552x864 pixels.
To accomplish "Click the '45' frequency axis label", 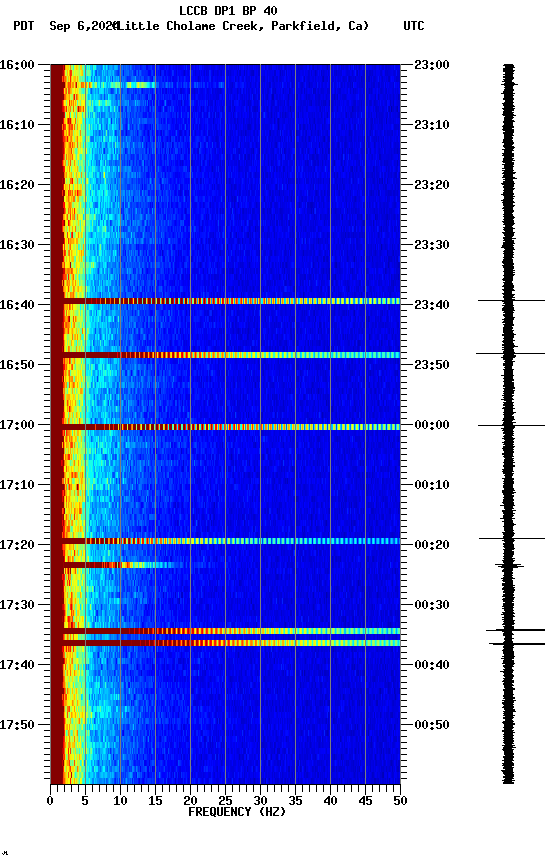I will [x=365, y=801].
